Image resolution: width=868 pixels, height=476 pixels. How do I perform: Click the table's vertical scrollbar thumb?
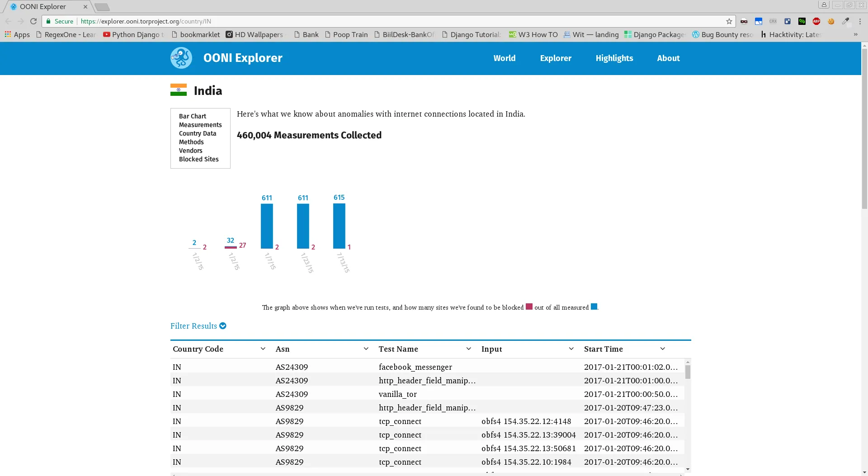tap(688, 372)
